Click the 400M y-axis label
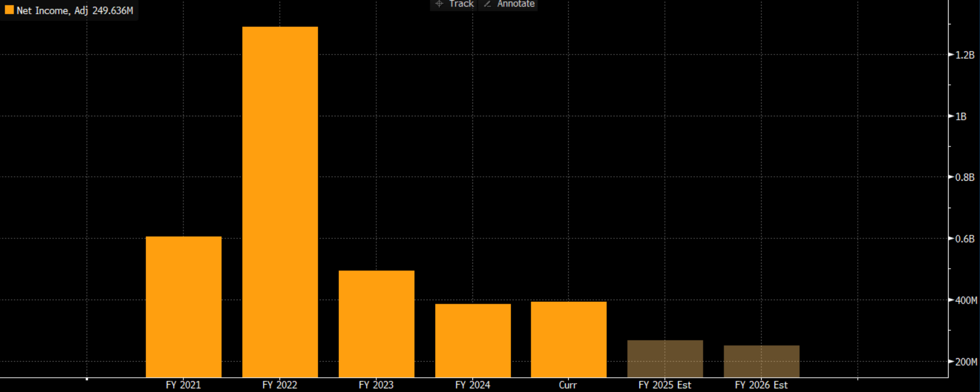The height and width of the screenshot is (392, 980). pyautogui.click(x=966, y=301)
